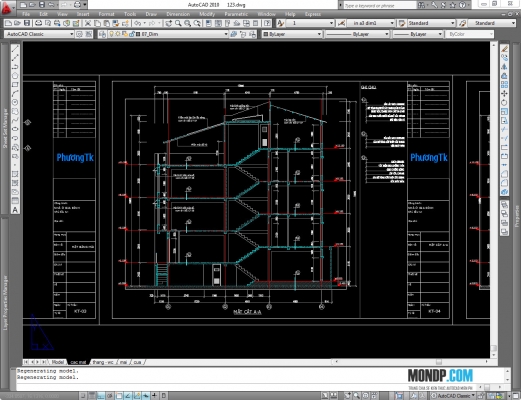Select the Multiline Text 'A' tool

pos(15,210)
